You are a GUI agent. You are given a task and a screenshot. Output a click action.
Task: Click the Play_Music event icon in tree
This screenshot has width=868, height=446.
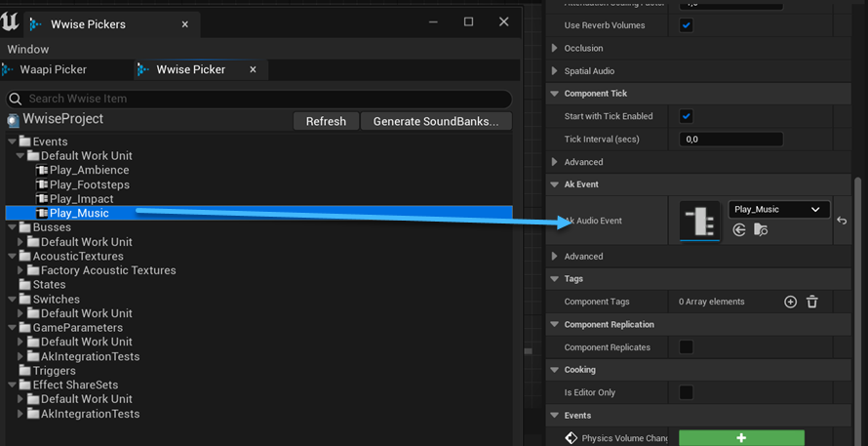pyautogui.click(x=42, y=213)
